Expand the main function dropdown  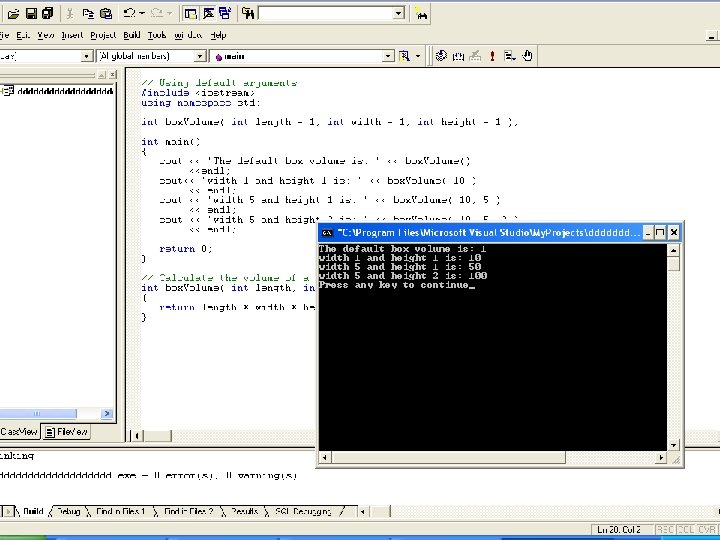pos(388,56)
